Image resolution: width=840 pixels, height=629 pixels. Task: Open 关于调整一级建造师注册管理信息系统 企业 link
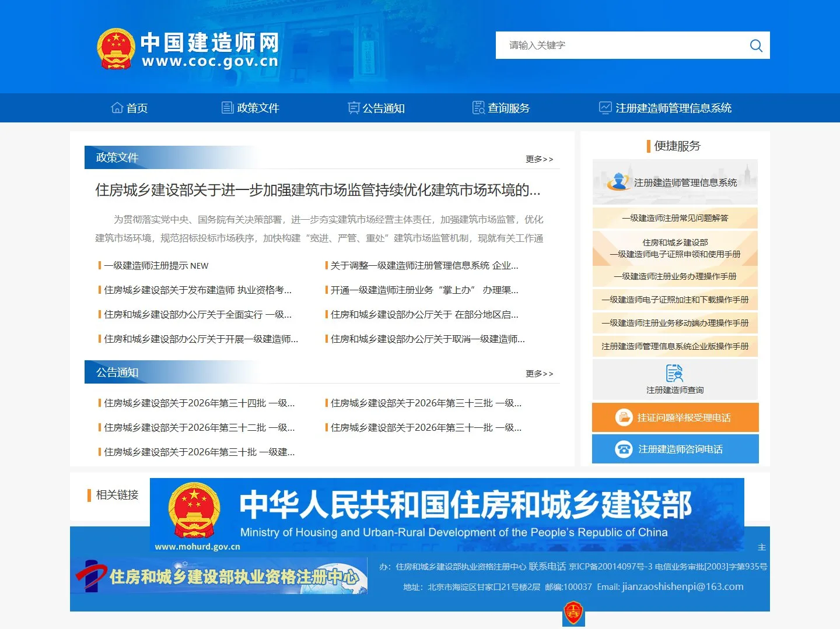click(x=424, y=266)
